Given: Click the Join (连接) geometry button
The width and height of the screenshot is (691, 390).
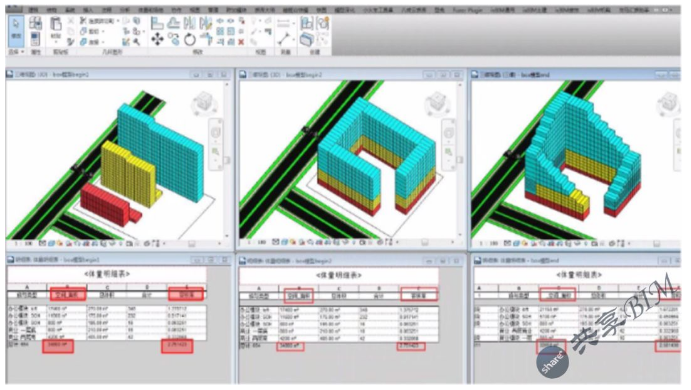Looking at the screenshot, I should pos(90,42).
